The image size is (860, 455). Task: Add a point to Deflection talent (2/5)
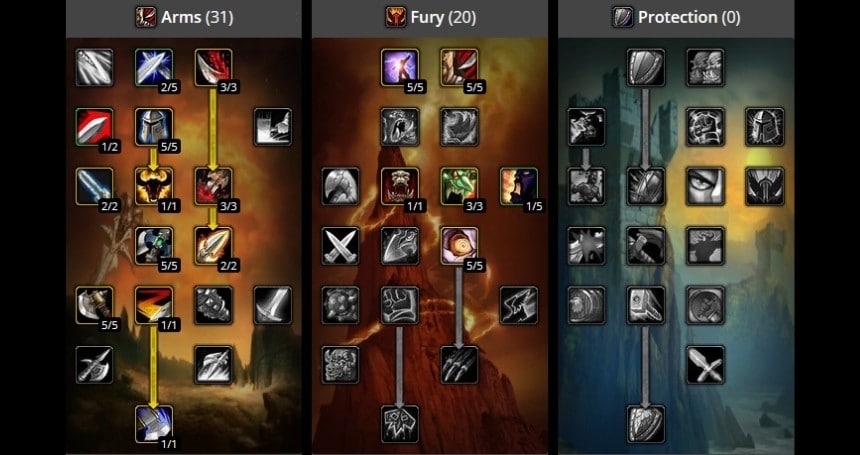tap(154, 67)
